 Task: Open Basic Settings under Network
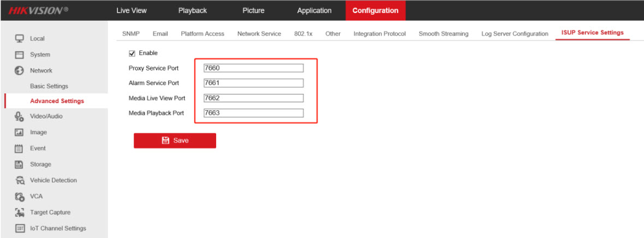pyautogui.click(x=49, y=86)
